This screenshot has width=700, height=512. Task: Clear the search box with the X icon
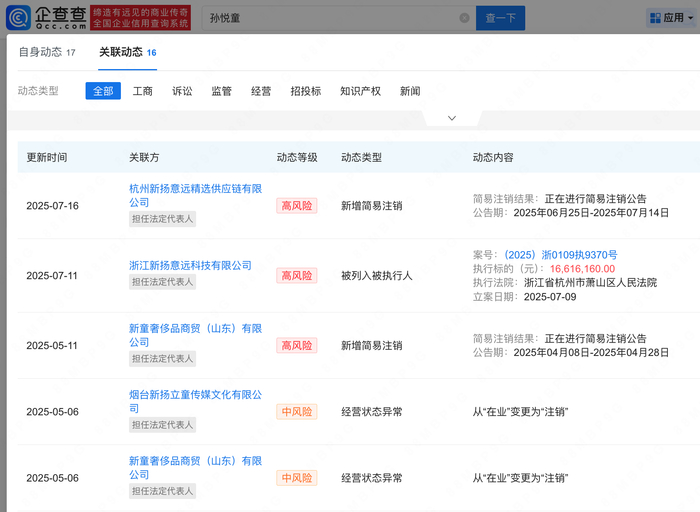tap(464, 18)
